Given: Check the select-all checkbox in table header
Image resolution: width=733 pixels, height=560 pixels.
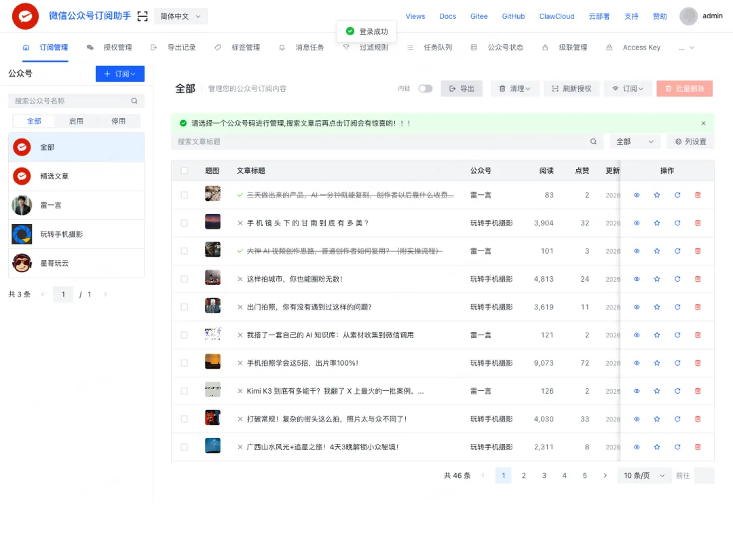Looking at the screenshot, I should pos(184,170).
